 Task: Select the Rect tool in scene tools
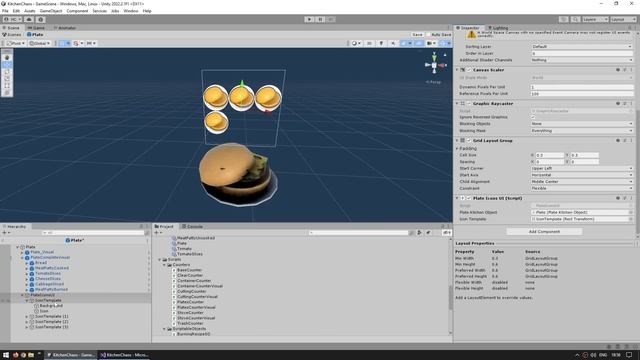[7, 86]
